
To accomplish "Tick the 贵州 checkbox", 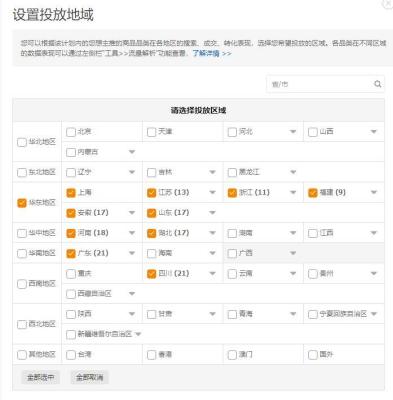I will click(x=313, y=274).
